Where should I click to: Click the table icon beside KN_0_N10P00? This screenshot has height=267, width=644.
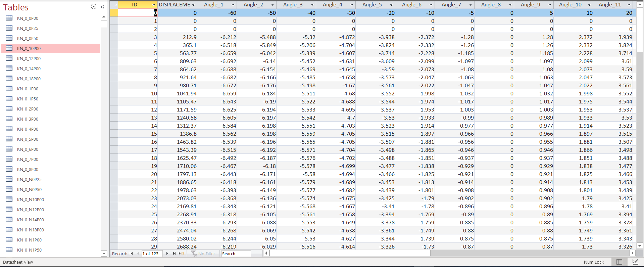(x=9, y=199)
